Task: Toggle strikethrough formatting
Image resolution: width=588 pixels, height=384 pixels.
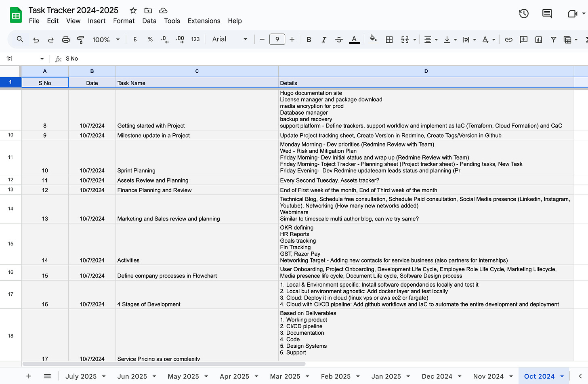Action: (x=339, y=40)
